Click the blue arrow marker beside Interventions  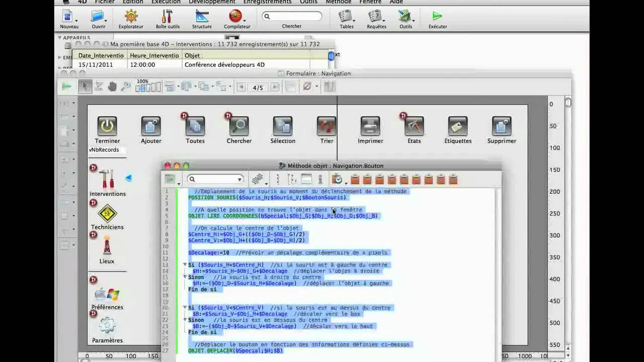(x=128, y=178)
